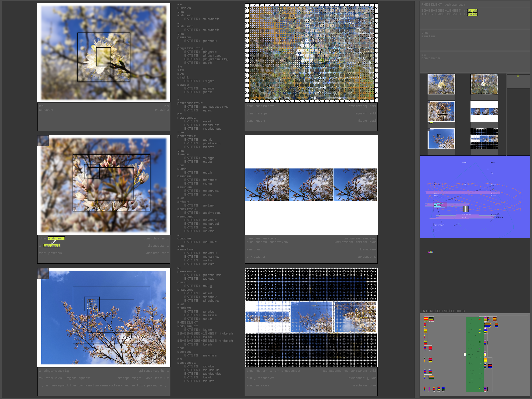Click small white icon left of green column

pyautogui.click(x=465, y=354)
